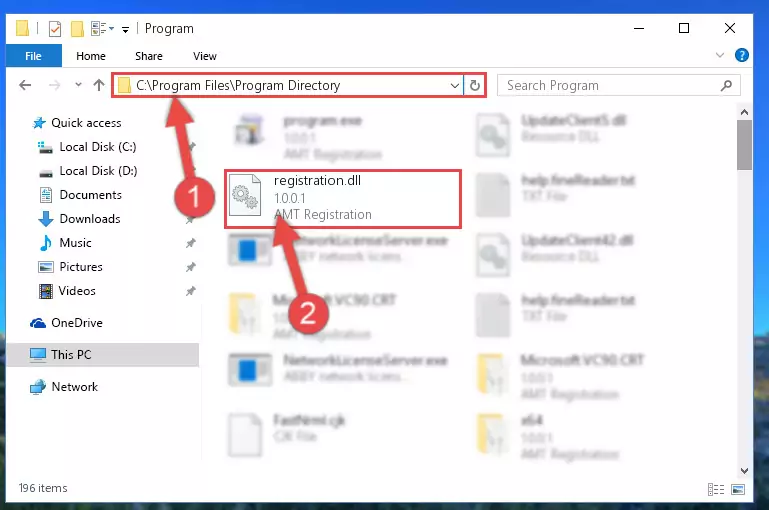Open the Share ribbon tab

[149, 56]
